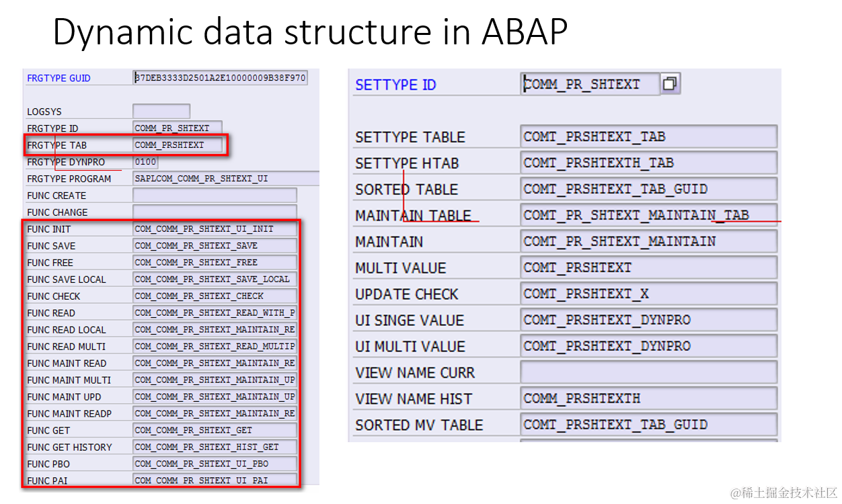Click the 'VIEW NAME CURR' label
842x504 pixels.
415,373
